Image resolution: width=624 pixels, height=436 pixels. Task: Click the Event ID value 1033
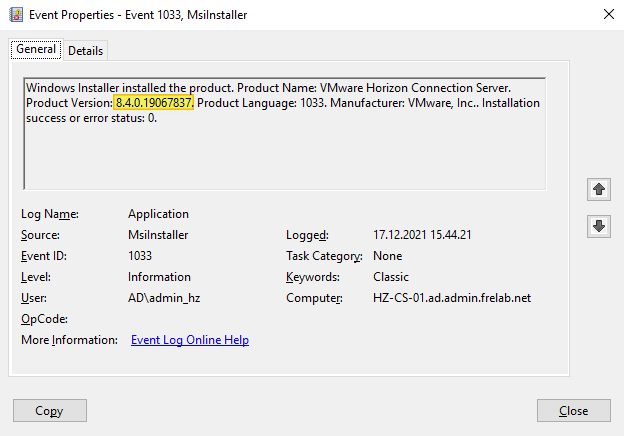[x=140, y=256]
